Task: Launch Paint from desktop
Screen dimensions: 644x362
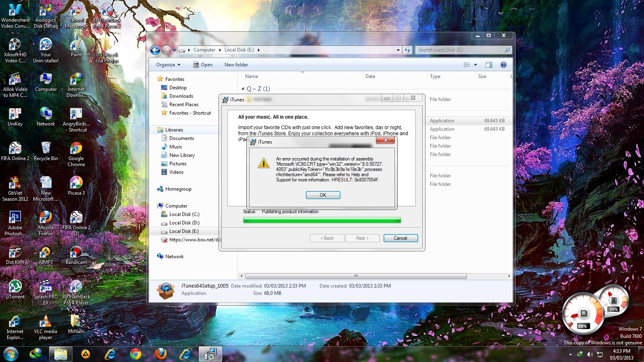Action: [76, 48]
